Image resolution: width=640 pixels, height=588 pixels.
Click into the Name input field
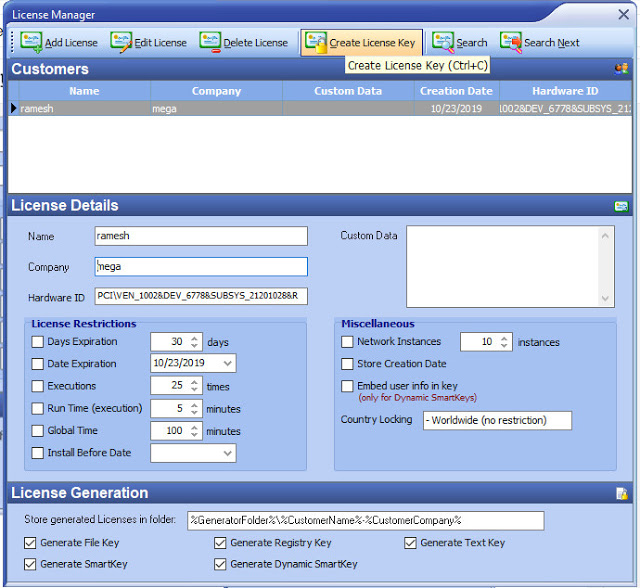(x=201, y=236)
